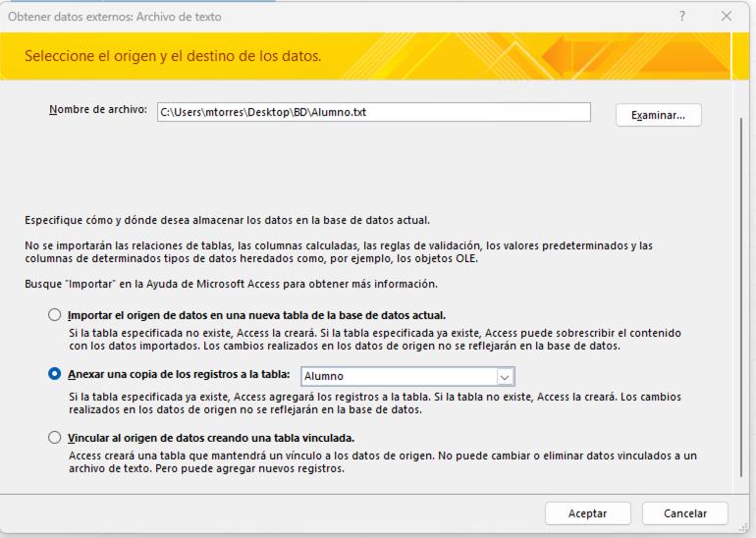Choose the Vincular al origen radio circle
The height and width of the screenshot is (538, 756).
click(x=55, y=438)
